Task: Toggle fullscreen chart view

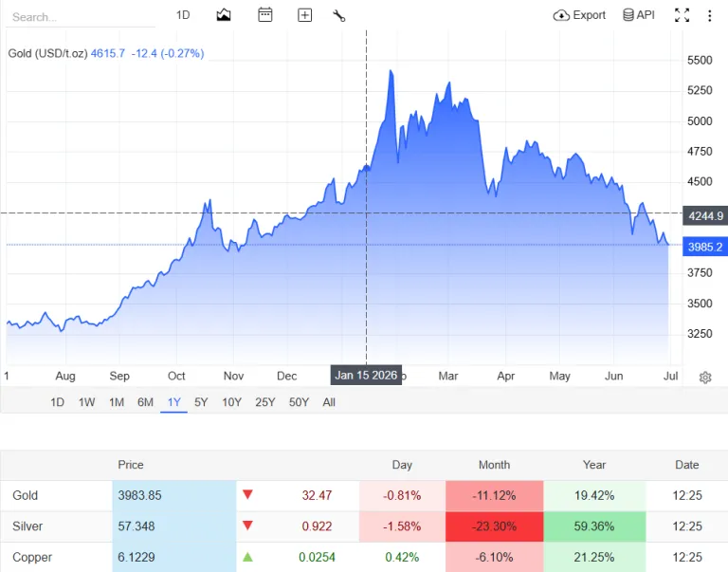Action: [682, 15]
